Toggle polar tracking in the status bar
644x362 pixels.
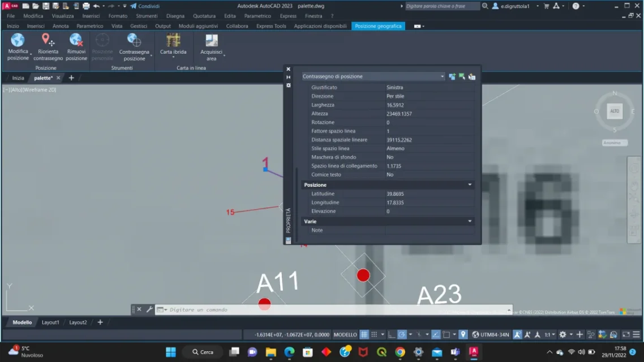[402, 335]
